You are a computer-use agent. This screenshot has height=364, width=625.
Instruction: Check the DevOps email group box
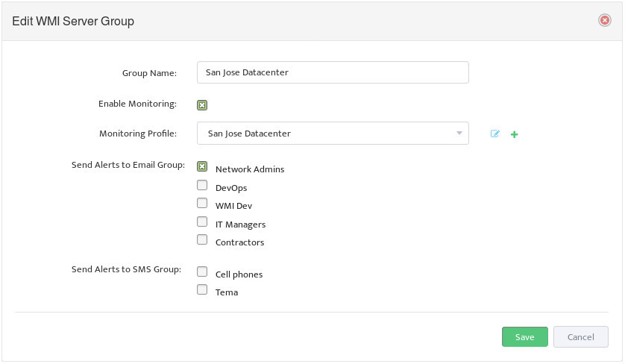click(202, 185)
